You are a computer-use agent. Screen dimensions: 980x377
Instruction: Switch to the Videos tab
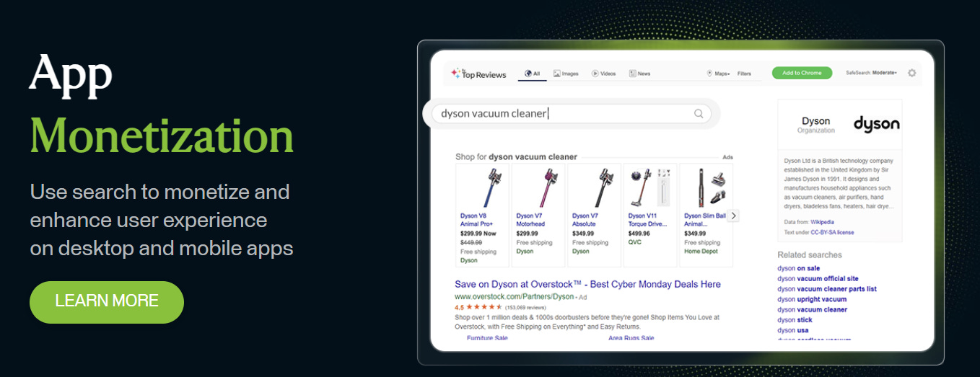point(603,74)
